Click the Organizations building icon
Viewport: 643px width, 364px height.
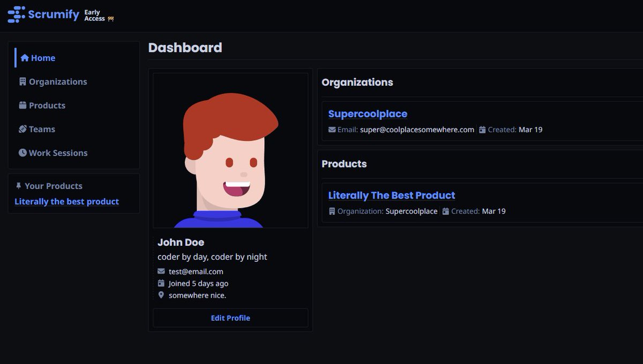pyautogui.click(x=22, y=81)
